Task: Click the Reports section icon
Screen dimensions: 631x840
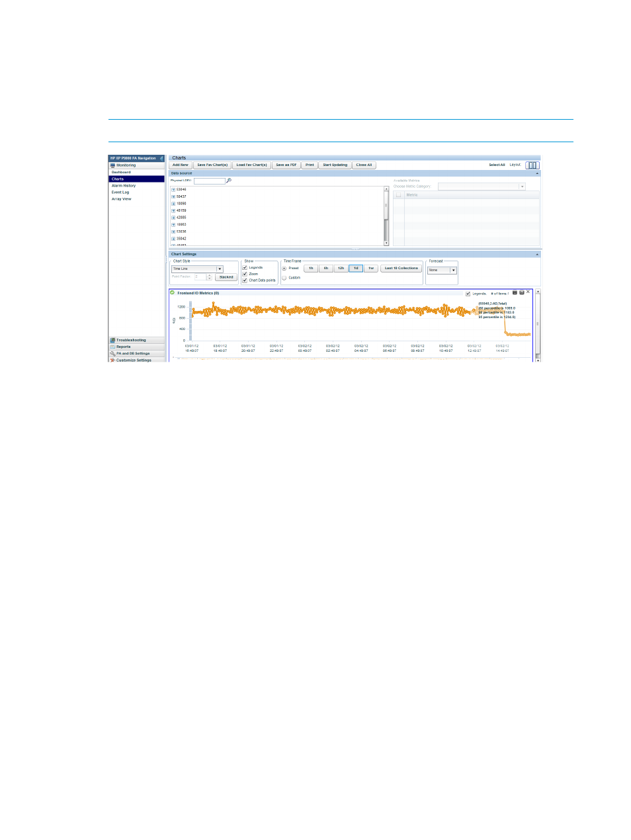Action: click(x=112, y=347)
